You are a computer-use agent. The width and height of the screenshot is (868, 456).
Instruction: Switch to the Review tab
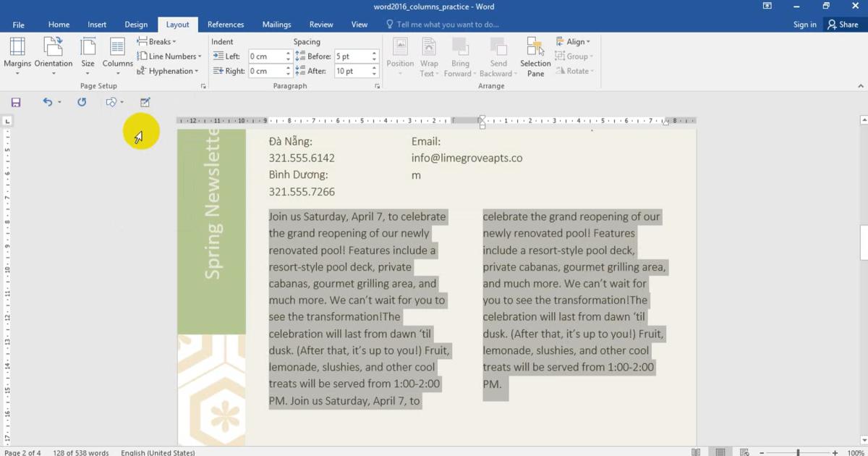click(x=321, y=25)
